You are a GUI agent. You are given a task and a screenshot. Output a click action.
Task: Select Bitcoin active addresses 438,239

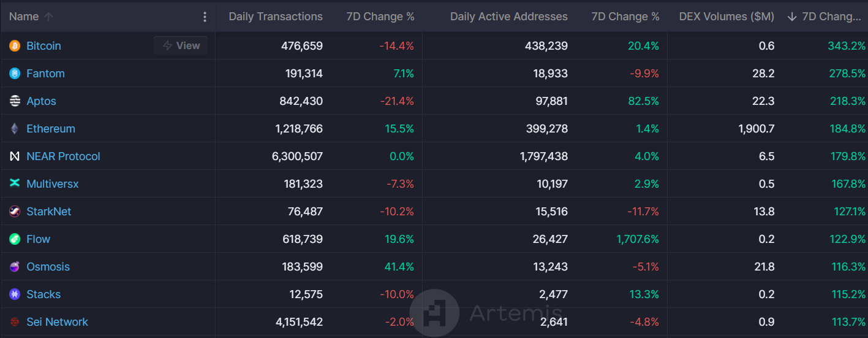click(x=546, y=46)
